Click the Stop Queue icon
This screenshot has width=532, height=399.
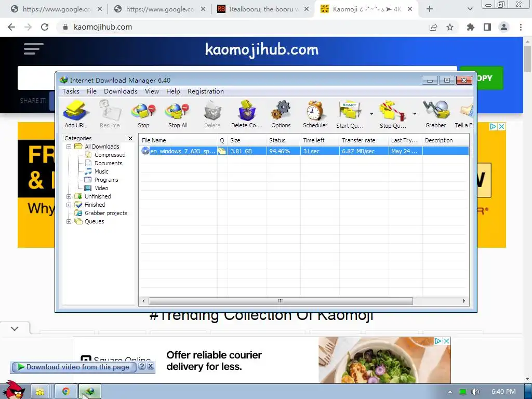pyautogui.click(x=393, y=114)
